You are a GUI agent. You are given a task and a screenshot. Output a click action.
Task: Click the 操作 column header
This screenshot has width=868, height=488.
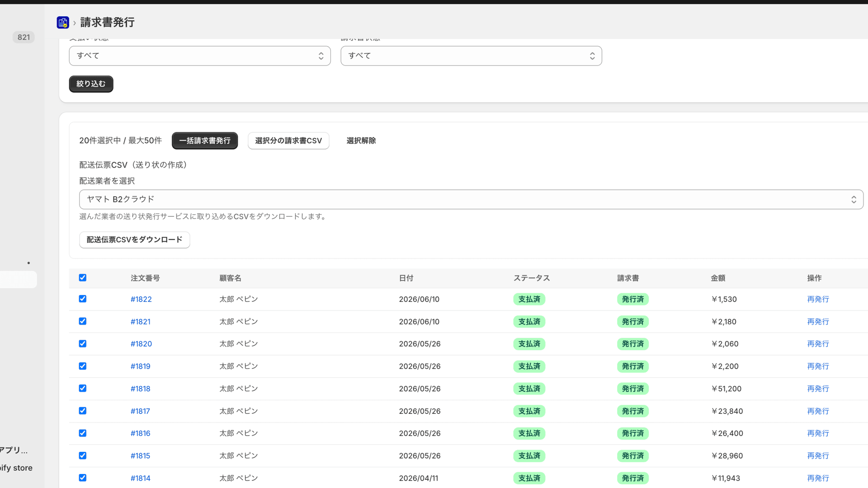click(814, 278)
